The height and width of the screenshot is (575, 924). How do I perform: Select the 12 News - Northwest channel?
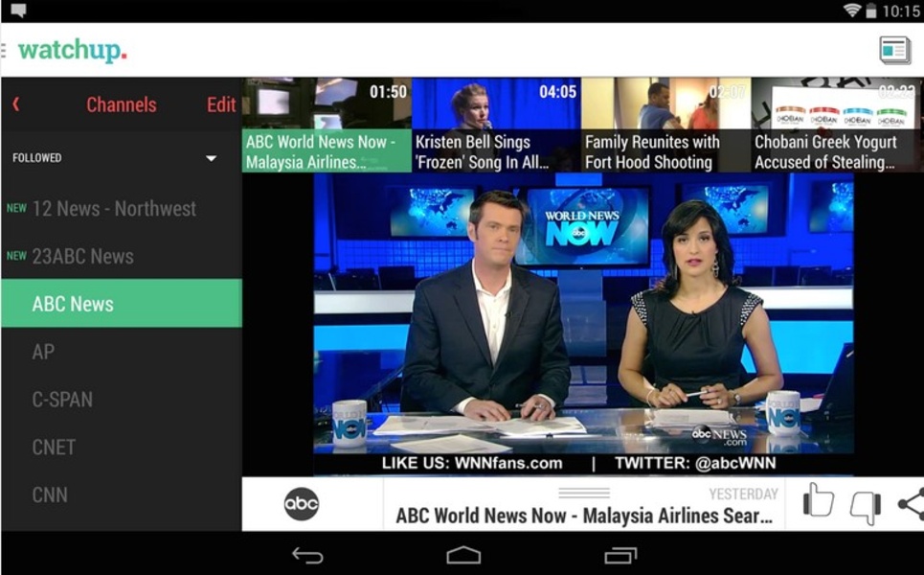[x=122, y=208]
